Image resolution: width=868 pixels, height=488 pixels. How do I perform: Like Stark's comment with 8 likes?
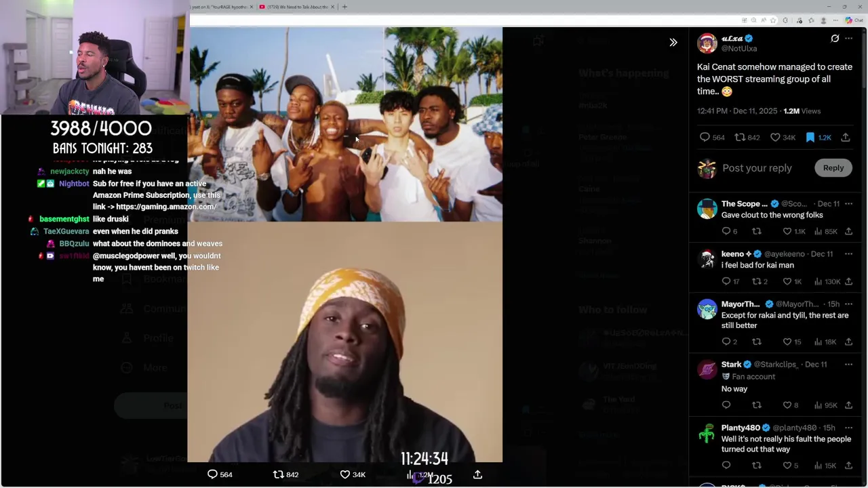tap(790, 405)
